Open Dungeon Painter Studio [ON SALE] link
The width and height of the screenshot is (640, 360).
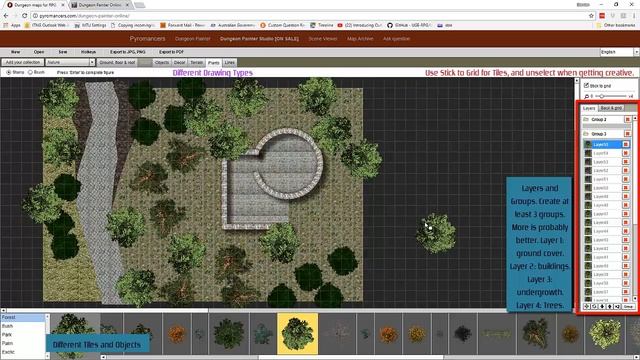(x=259, y=39)
